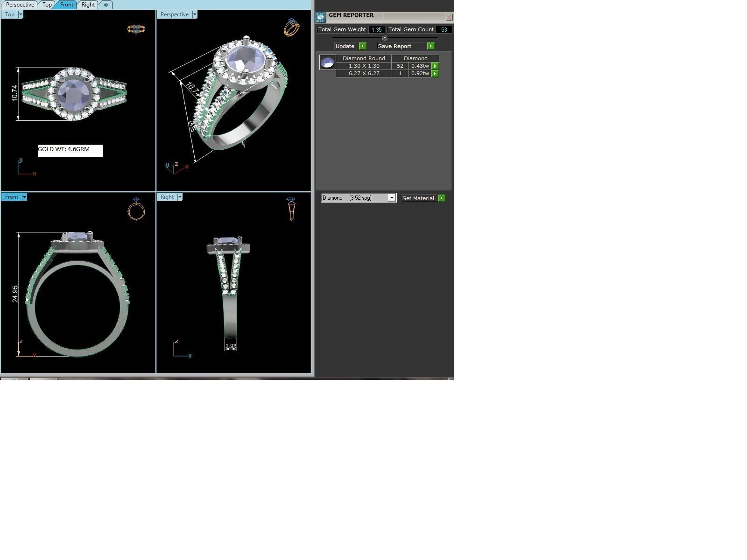Click the Perspective viewport label

(175, 14)
